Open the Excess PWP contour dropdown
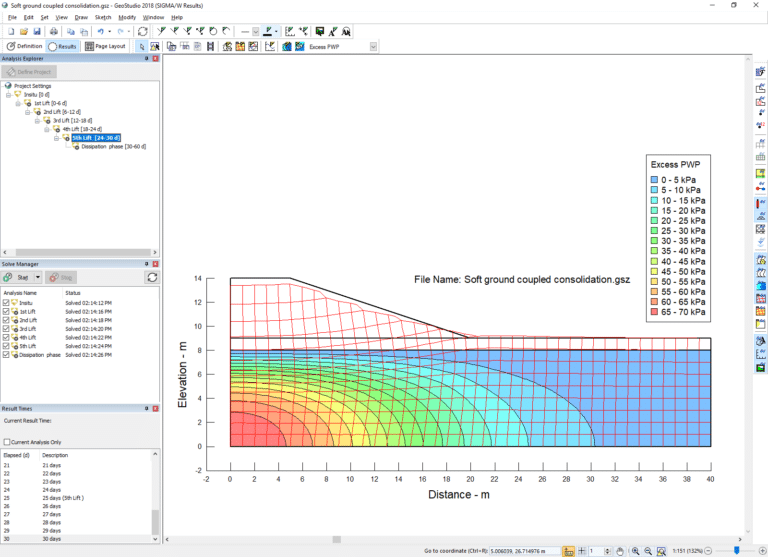Screen dimensions: 768x557 (374, 46)
